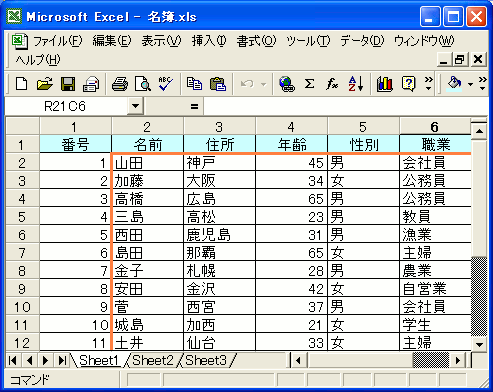Open the Paste Function fx icon
Viewport: 493px width, 392px height.
coord(332,84)
